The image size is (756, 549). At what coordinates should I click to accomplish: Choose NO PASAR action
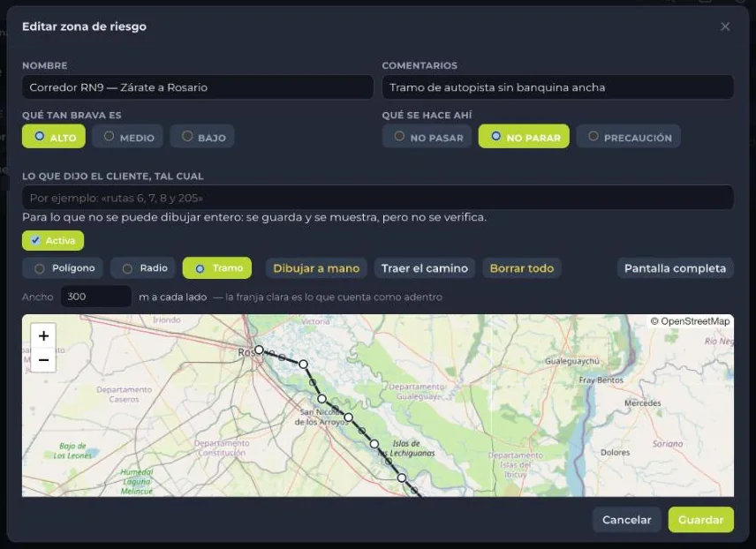(427, 137)
